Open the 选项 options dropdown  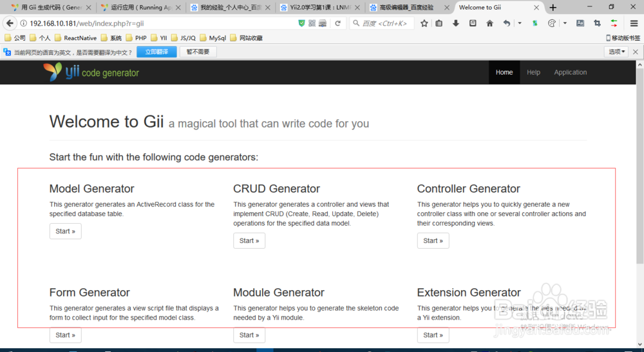pyautogui.click(x=616, y=52)
